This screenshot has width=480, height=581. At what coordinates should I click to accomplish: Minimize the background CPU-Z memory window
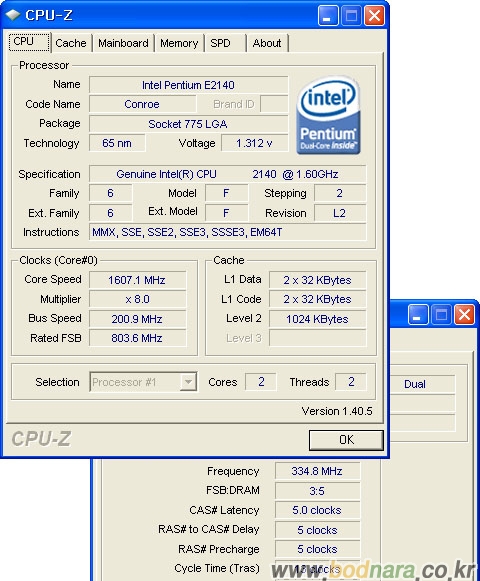tap(418, 315)
